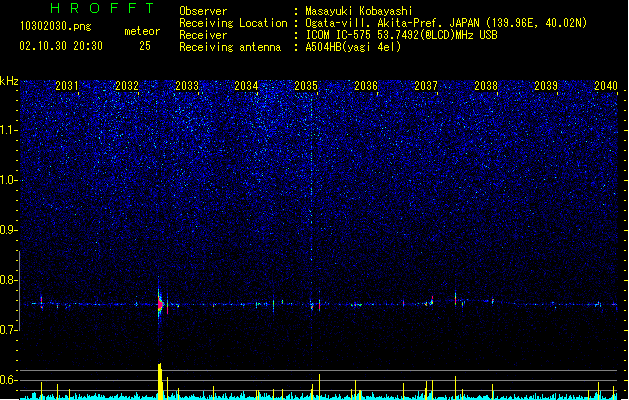The width and height of the screenshot is (629, 400).
Task: Click the HROFFT title text
Action: [102, 8]
